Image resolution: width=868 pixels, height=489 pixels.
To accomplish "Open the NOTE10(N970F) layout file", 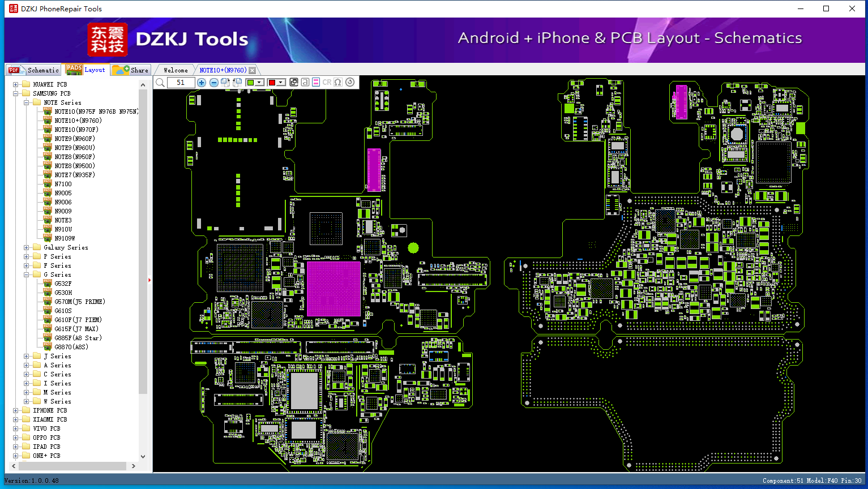I will pyautogui.click(x=76, y=130).
